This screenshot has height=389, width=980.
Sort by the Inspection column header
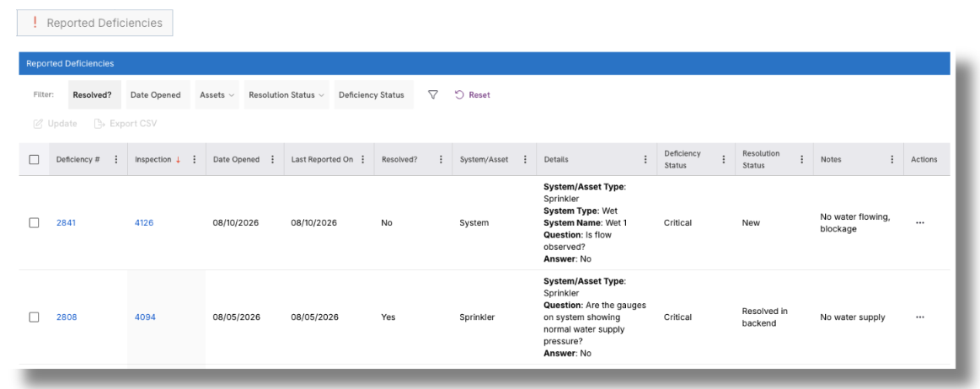point(153,159)
